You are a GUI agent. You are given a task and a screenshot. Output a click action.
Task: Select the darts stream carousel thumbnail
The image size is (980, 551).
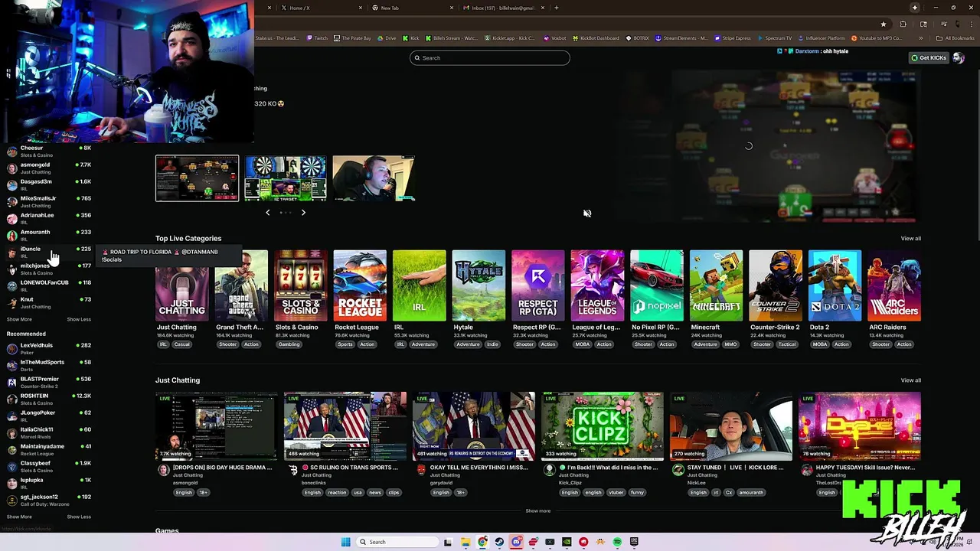click(x=285, y=178)
